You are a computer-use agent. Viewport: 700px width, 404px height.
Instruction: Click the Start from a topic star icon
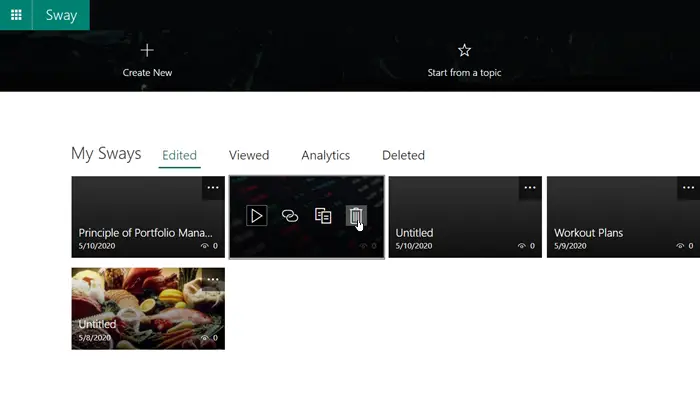464,50
